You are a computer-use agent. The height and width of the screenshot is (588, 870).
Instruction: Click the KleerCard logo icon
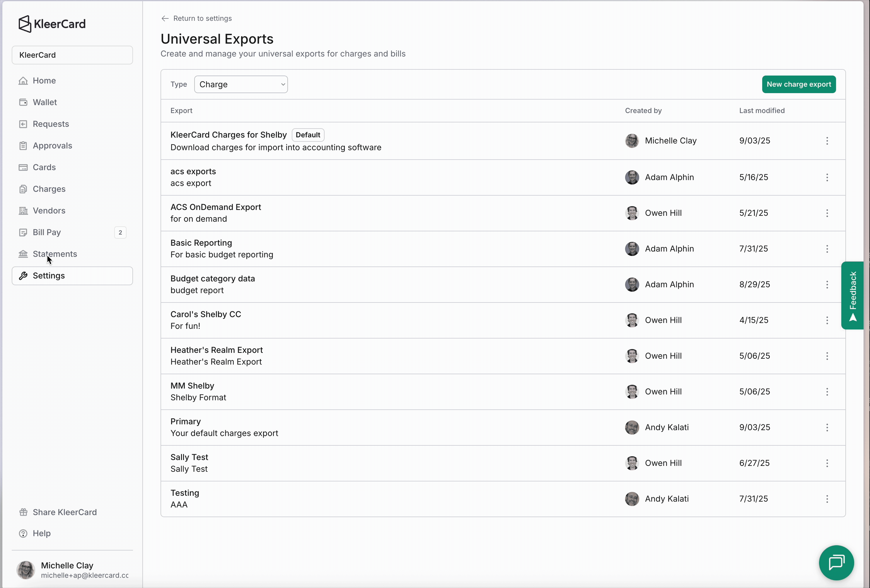[x=25, y=24]
